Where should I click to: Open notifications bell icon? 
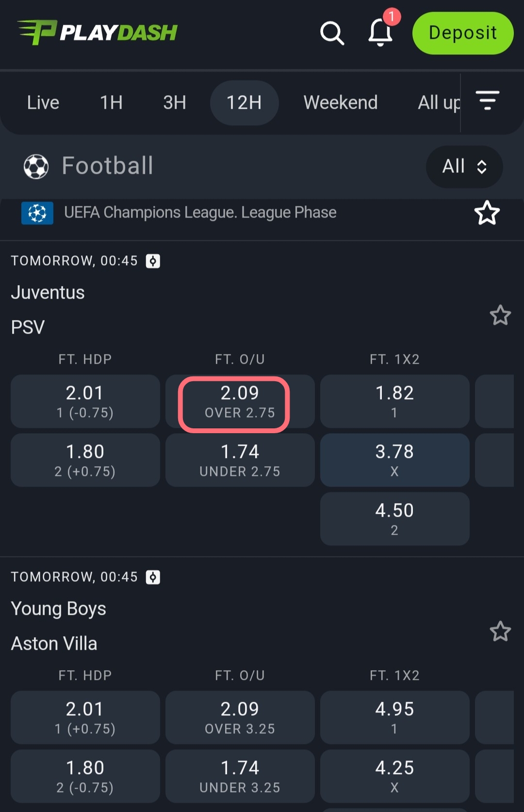coord(380,33)
